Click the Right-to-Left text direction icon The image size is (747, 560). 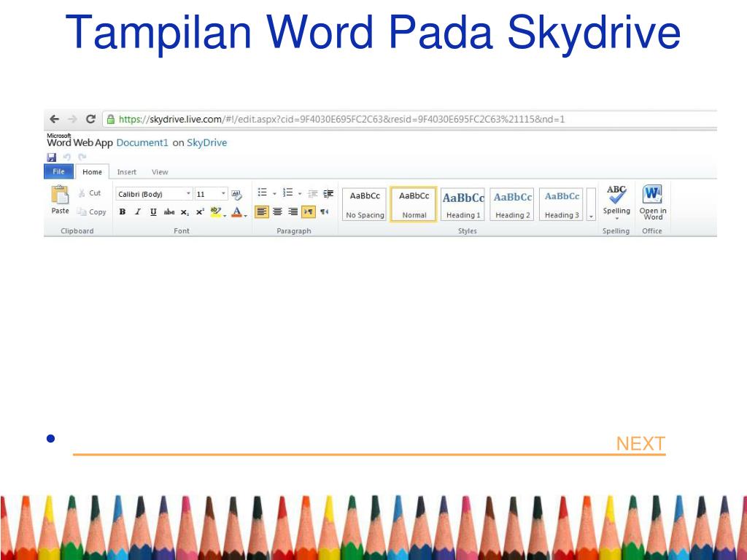pos(325,211)
